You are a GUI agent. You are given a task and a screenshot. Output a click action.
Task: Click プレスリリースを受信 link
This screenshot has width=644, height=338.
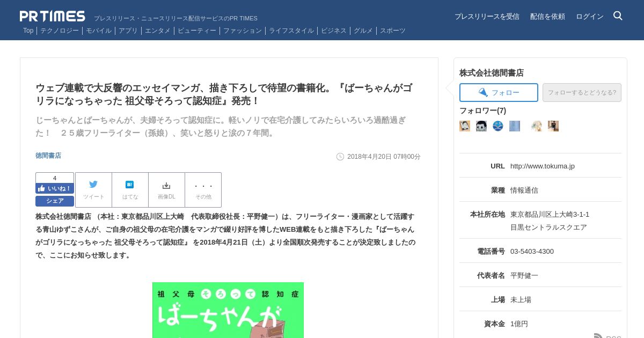[x=487, y=17]
